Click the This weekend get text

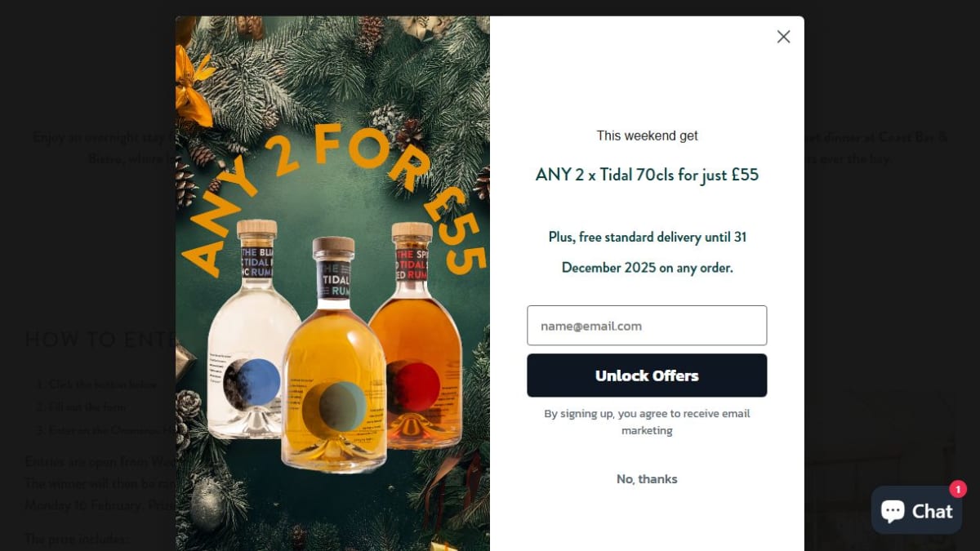(x=647, y=136)
